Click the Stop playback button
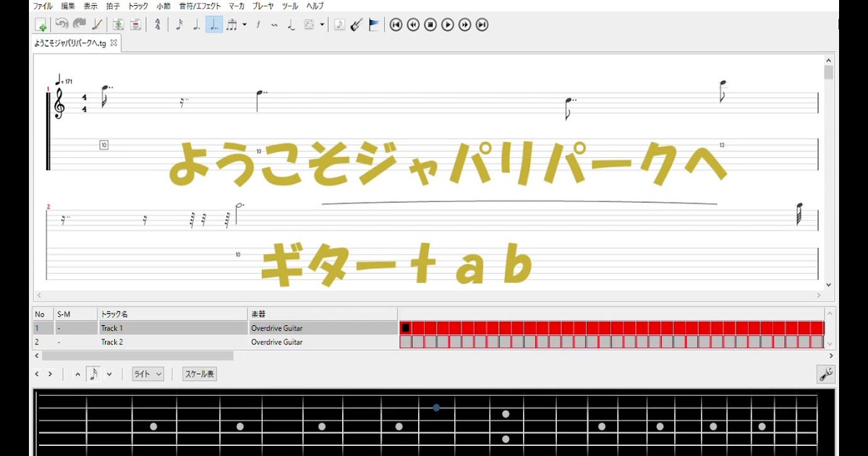This screenshot has width=868, height=456. point(430,25)
